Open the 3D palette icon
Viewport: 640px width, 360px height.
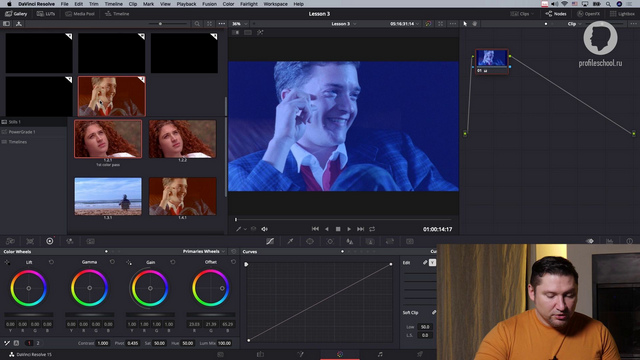pyautogui.click(x=410, y=241)
